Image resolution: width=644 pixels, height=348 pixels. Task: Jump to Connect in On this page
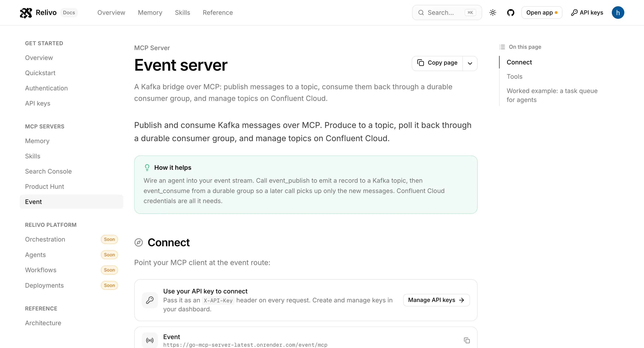519,62
